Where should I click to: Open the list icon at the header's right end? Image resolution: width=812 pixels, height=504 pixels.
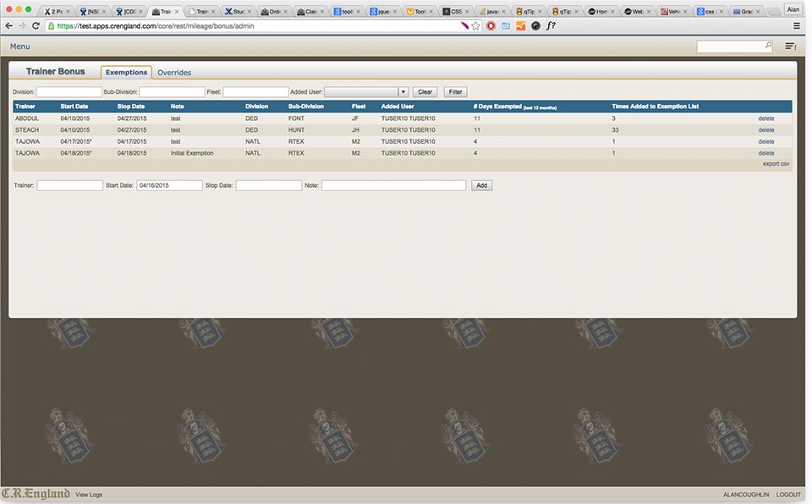click(x=790, y=47)
